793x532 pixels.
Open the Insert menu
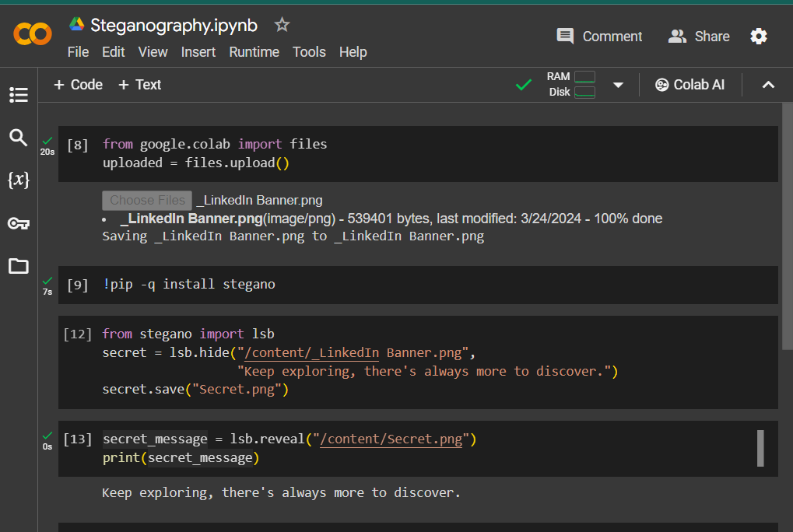198,52
